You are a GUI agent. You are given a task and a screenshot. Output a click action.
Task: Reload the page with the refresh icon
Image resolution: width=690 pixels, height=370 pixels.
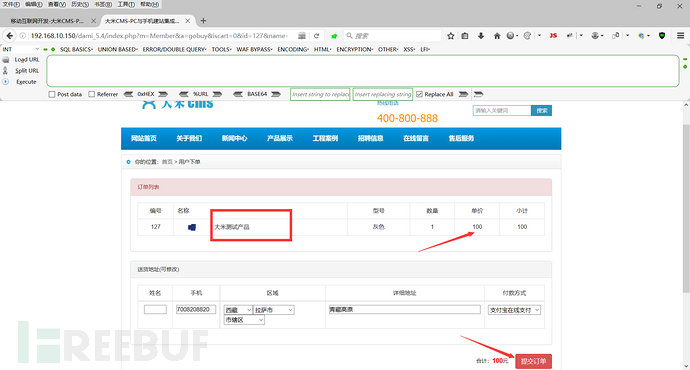[x=316, y=36]
